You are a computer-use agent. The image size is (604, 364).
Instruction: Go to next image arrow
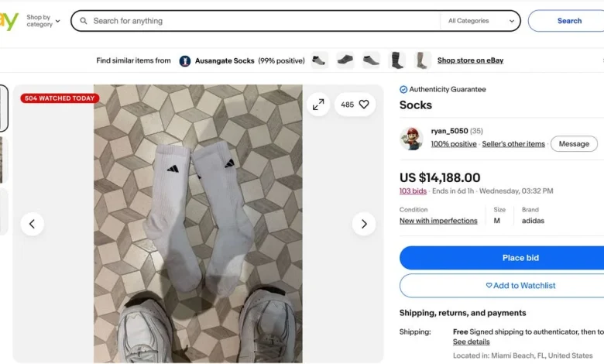pyautogui.click(x=364, y=224)
